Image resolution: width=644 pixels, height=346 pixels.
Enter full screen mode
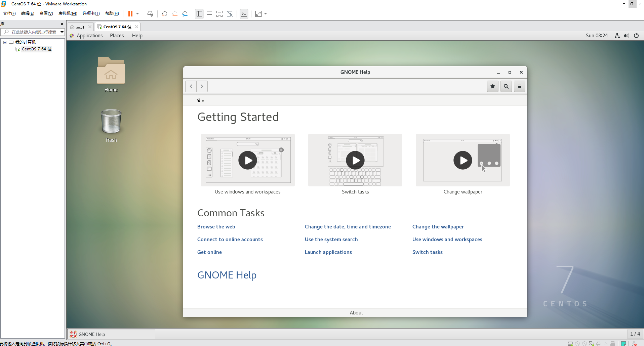click(x=219, y=14)
